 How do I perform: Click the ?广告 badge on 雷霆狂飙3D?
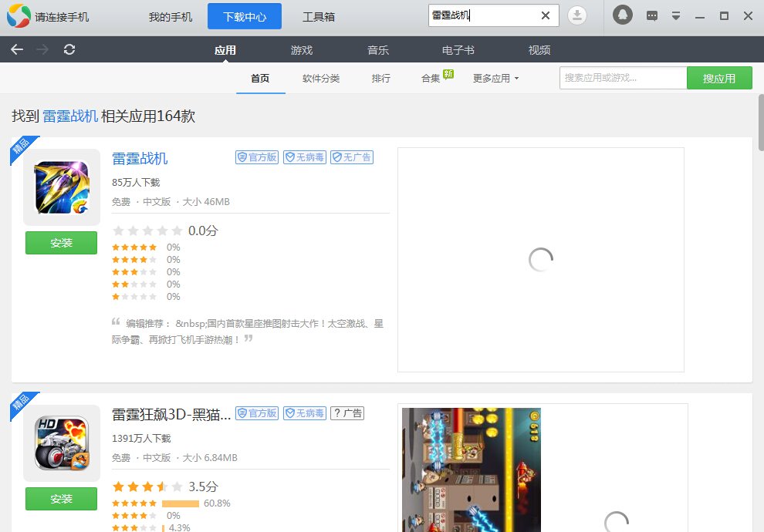point(347,412)
